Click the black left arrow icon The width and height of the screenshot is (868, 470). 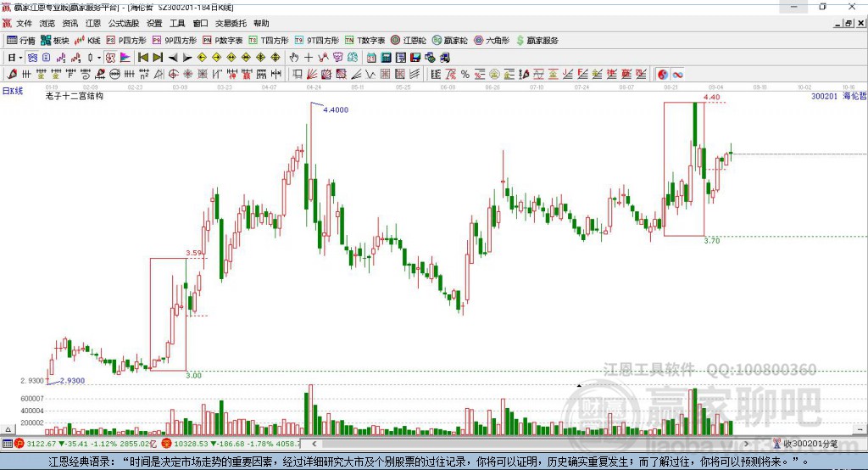(x=173, y=58)
